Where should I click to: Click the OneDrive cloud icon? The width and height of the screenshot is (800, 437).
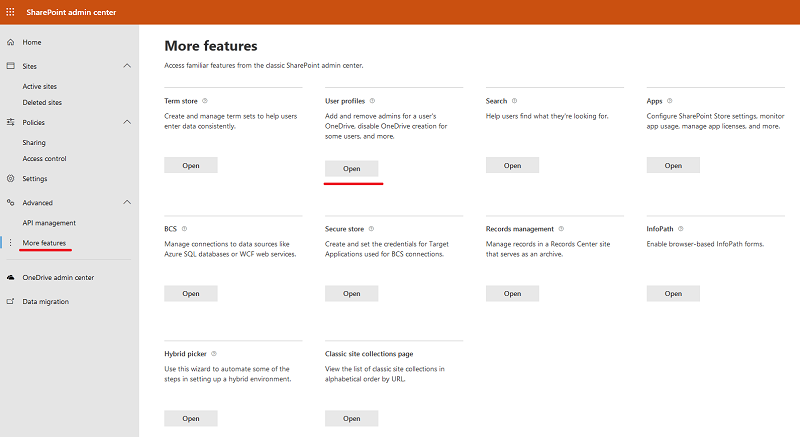pos(10,277)
